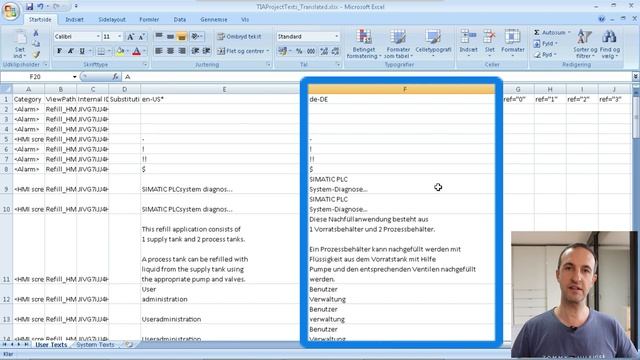
Task: Save the workbook from quick access toolbar
Action: coord(29,7)
